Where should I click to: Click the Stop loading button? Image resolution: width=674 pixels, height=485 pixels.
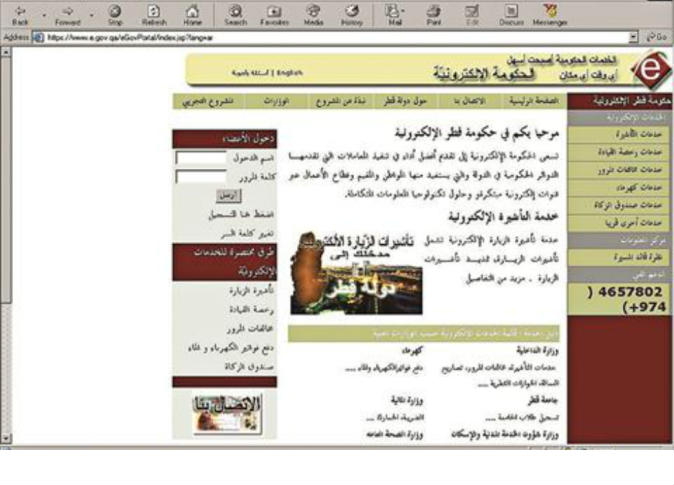[x=115, y=15]
